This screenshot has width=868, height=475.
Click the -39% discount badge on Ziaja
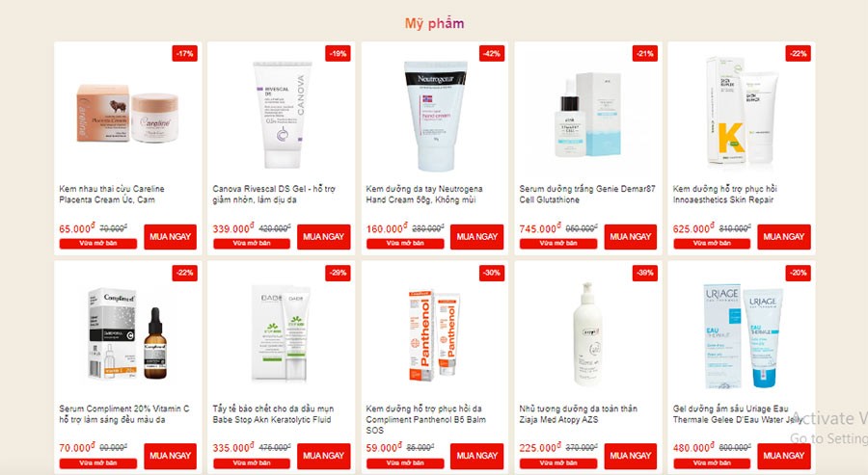point(645,273)
